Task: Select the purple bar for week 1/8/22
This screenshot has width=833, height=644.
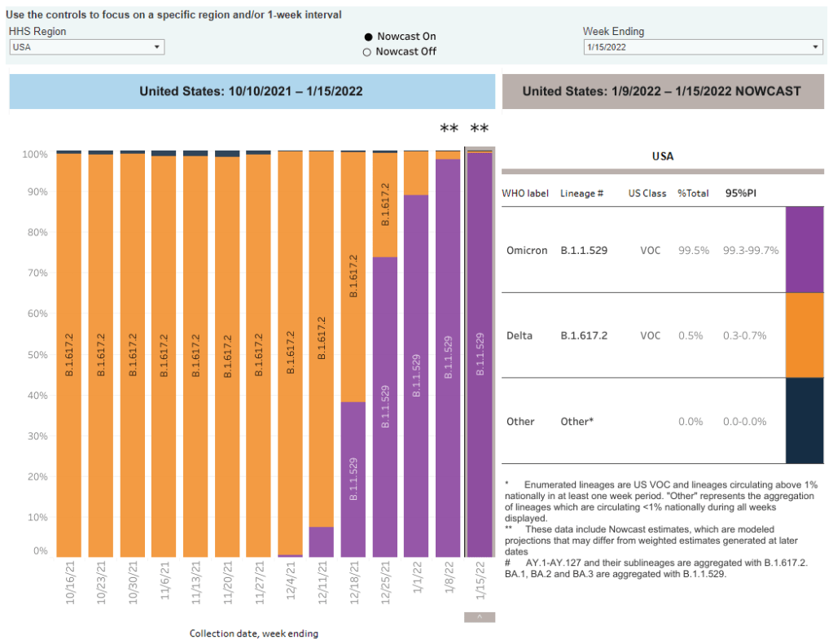Action: 448,358
